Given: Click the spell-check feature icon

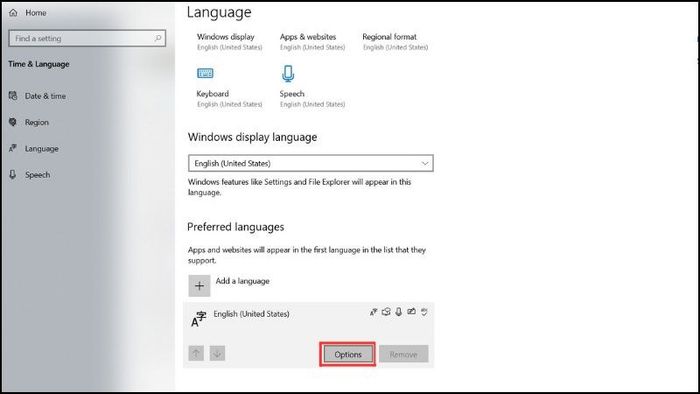Looking at the screenshot, I should [424, 312].
